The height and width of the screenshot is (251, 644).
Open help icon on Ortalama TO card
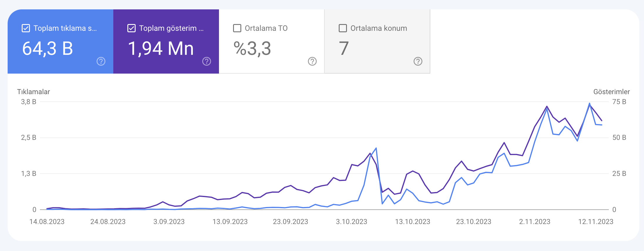pyautogui.click(x=312, y=61)
